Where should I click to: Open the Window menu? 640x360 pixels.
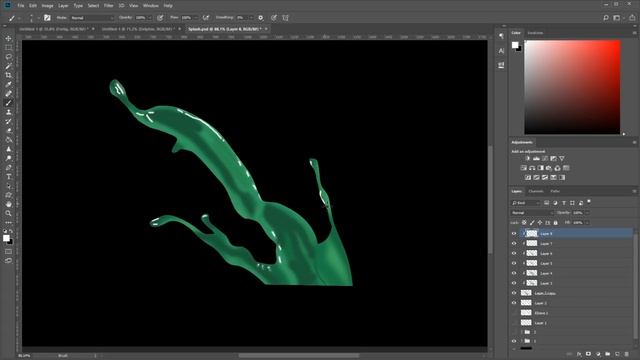(151, 6)
